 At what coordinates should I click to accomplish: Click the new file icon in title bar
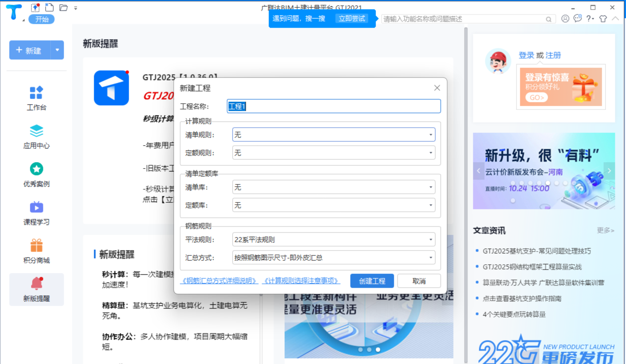pyautogui.click(x=49, y=7)
